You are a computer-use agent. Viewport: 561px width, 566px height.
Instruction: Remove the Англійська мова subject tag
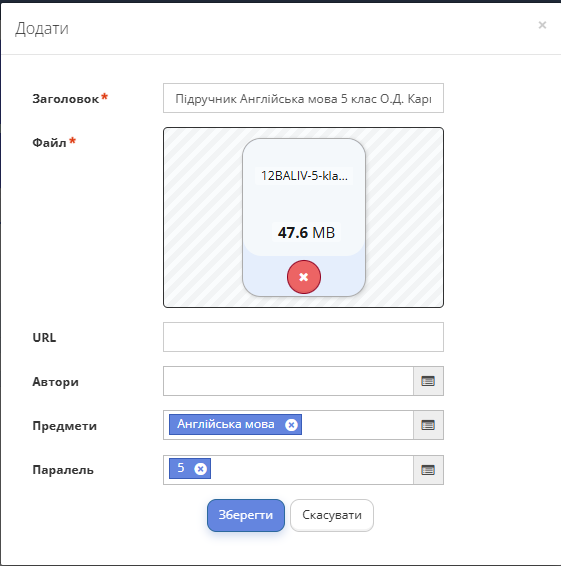pos(291,425)
